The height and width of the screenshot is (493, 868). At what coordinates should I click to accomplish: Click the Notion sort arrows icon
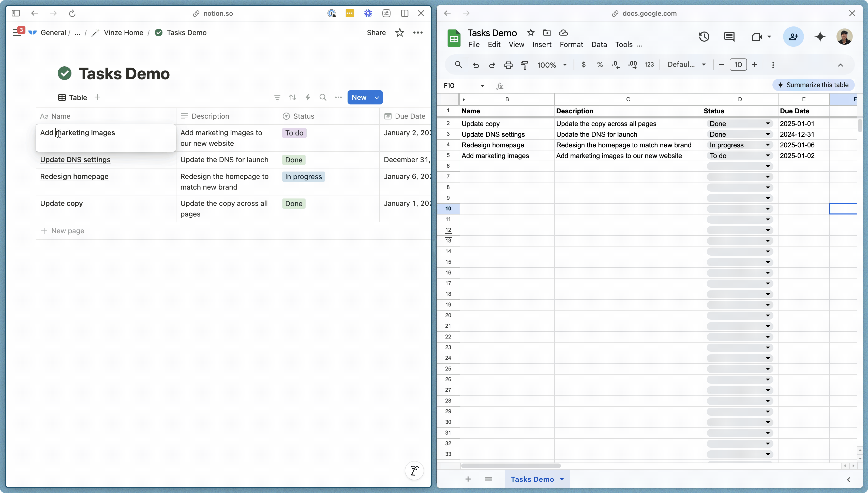tap(293, 98)
